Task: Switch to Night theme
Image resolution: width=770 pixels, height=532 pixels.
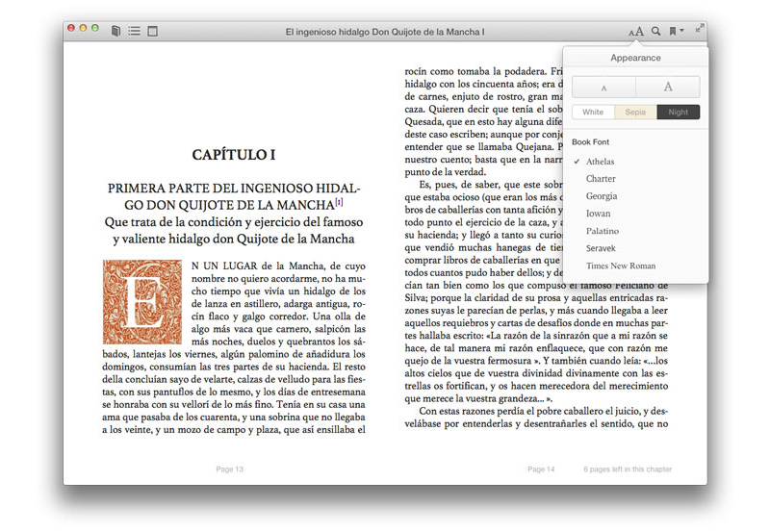Action: (x=679, y=112)
